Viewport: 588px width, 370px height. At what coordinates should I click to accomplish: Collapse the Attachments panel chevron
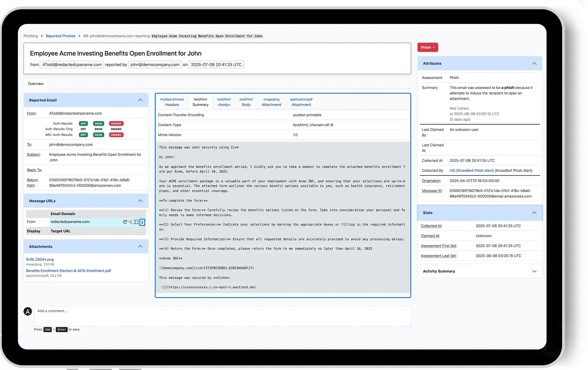[x=140, y=246]
